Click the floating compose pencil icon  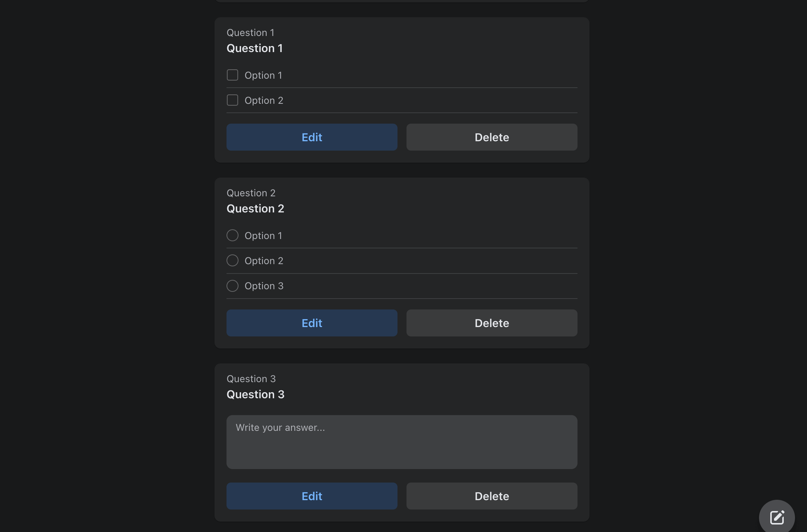[777, 517]
